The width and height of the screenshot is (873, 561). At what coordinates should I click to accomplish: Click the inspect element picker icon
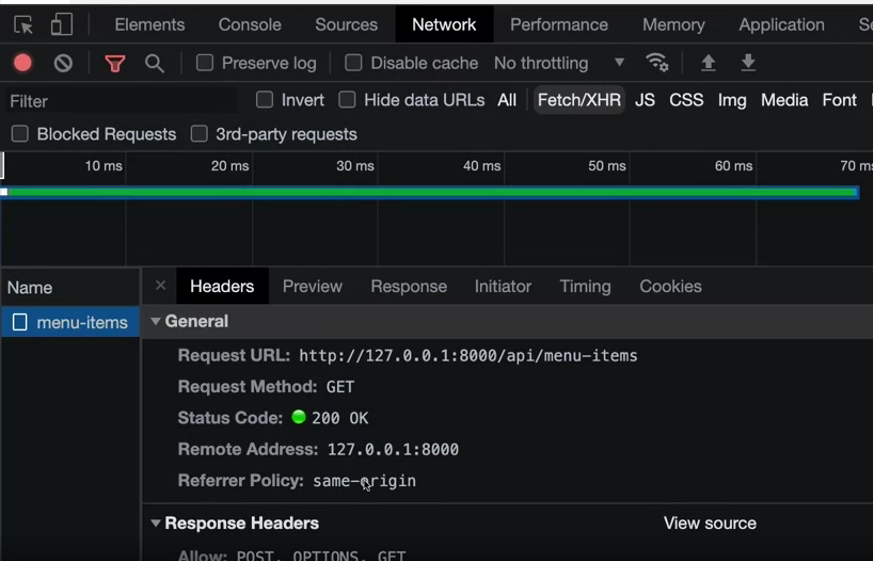click(23, 25)
